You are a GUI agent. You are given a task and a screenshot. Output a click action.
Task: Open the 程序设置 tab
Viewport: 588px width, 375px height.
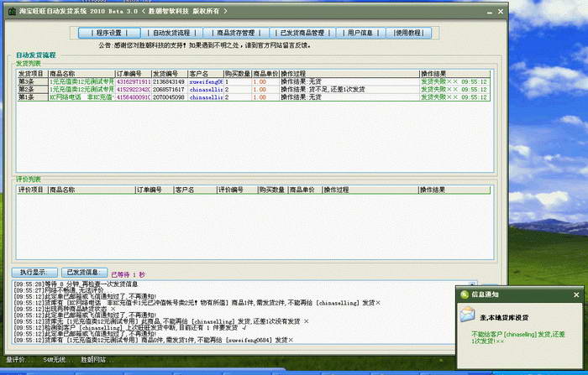click(x=109, y=33)
